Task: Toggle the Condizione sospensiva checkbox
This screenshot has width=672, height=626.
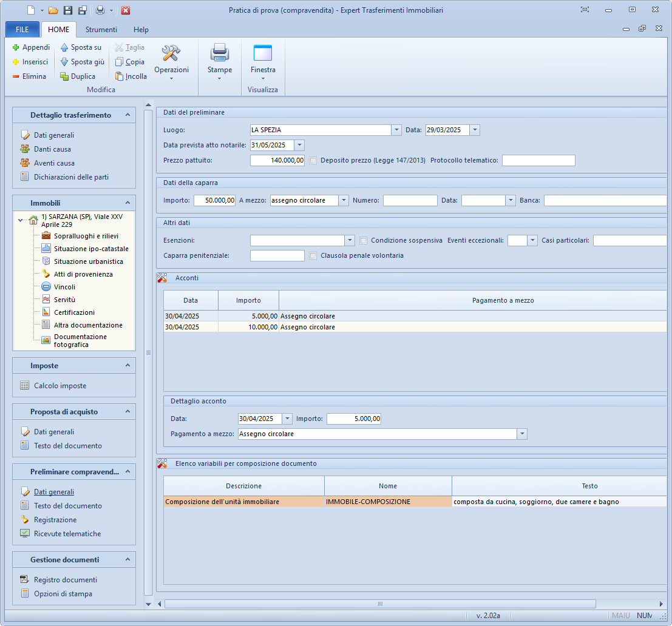Action: (364, 240)
